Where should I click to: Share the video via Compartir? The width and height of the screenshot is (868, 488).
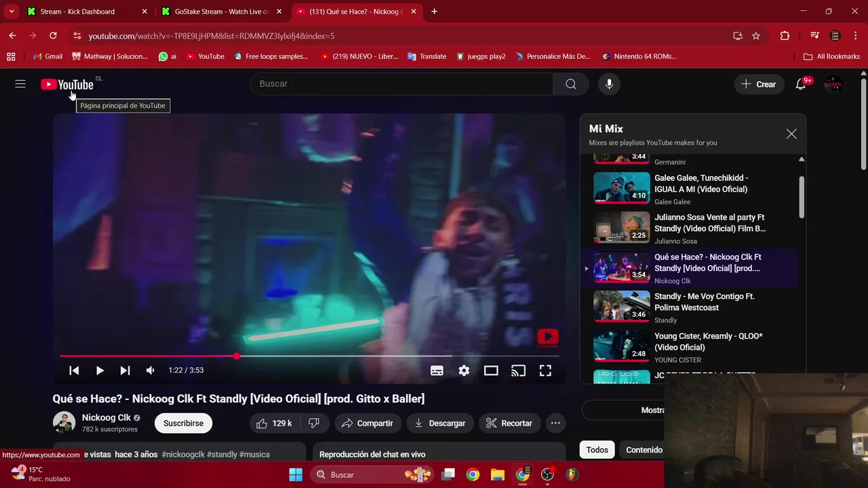tap(367, 423)
